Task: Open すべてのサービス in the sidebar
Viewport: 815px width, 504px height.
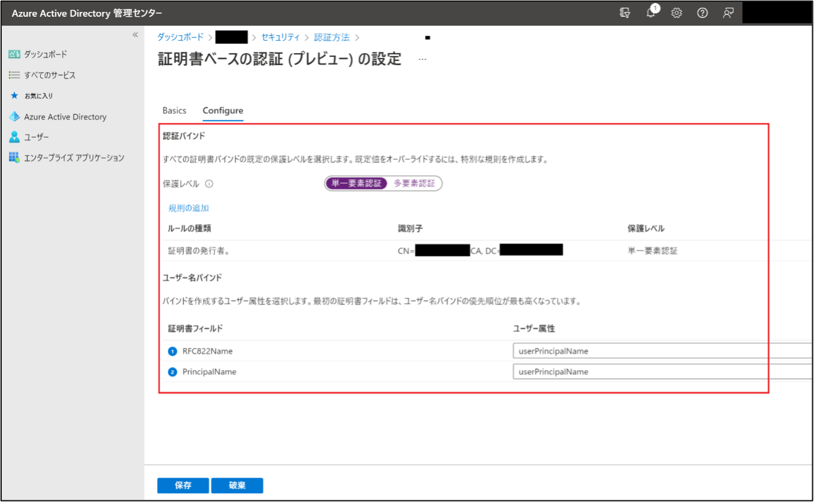Action: tap(50, 75)
